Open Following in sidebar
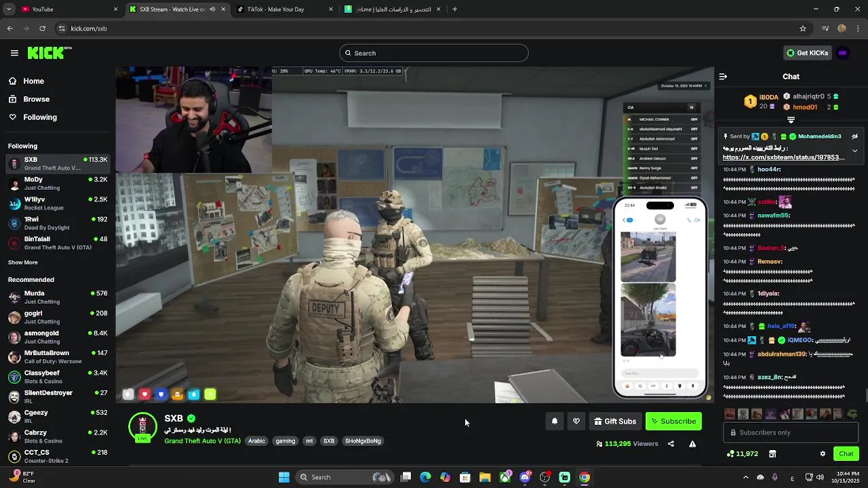The image size is (868, 488). [x=33, y=117]
